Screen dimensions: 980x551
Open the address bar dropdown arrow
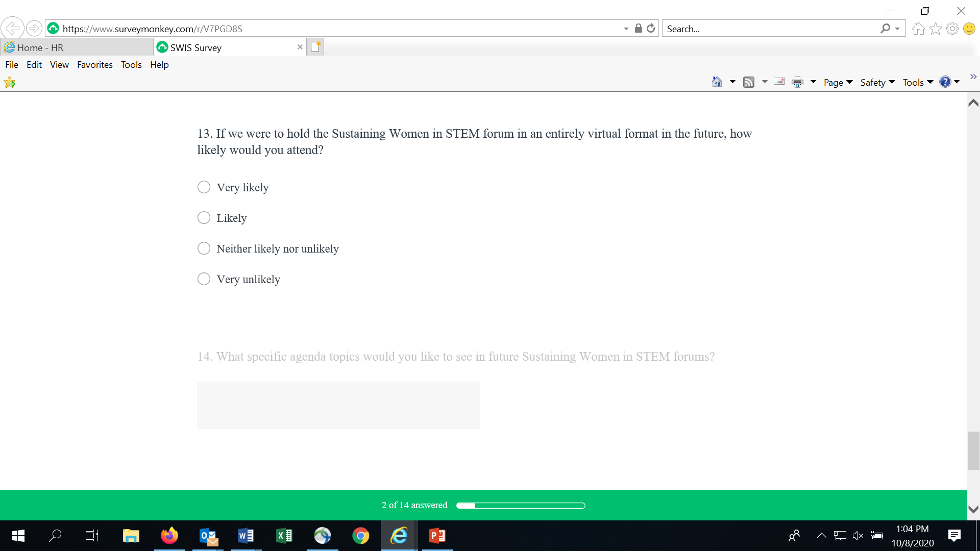pyautogui.click(x=626, y=29)
